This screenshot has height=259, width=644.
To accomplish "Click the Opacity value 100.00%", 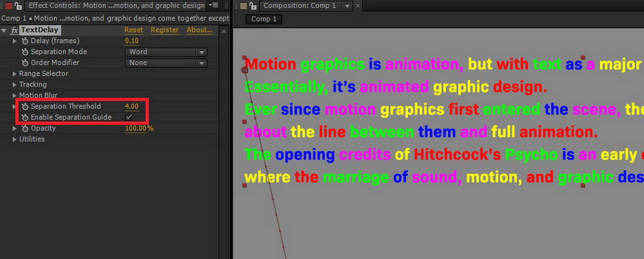I will point(139,128).
